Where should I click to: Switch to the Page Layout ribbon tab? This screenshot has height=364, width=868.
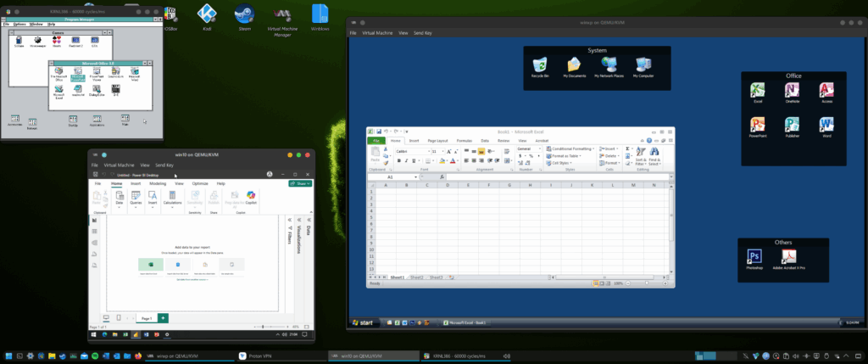coord(437,141)
